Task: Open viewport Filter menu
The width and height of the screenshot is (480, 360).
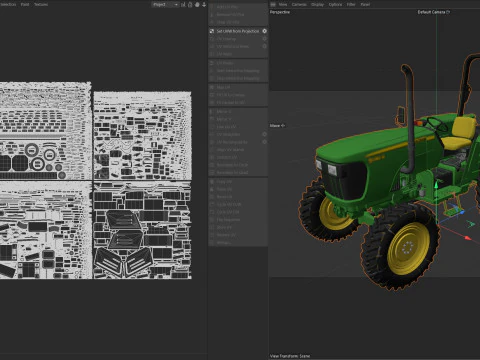Action: 351,4
